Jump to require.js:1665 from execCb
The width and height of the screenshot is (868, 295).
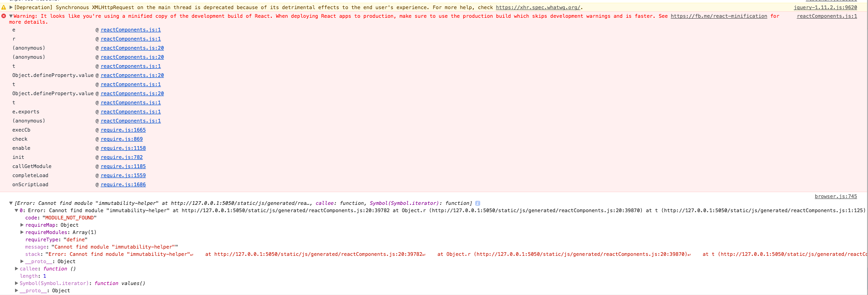pos(123,130)
